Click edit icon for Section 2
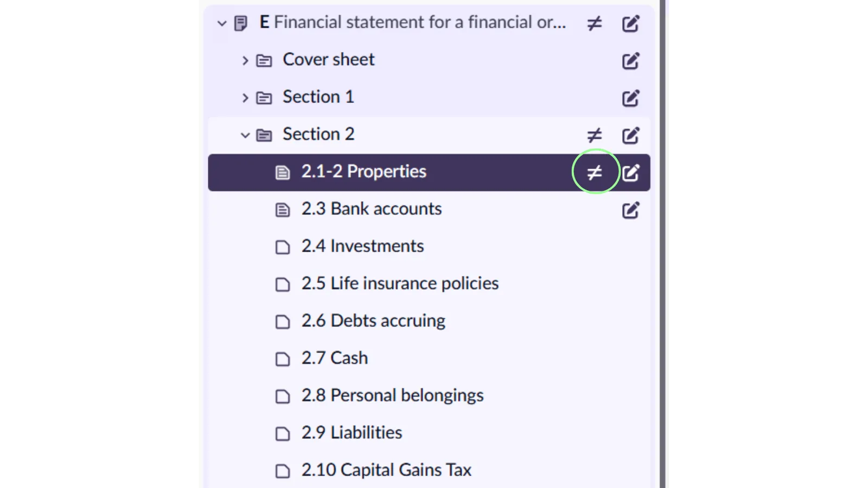868x488 pixels. (630, 136)
